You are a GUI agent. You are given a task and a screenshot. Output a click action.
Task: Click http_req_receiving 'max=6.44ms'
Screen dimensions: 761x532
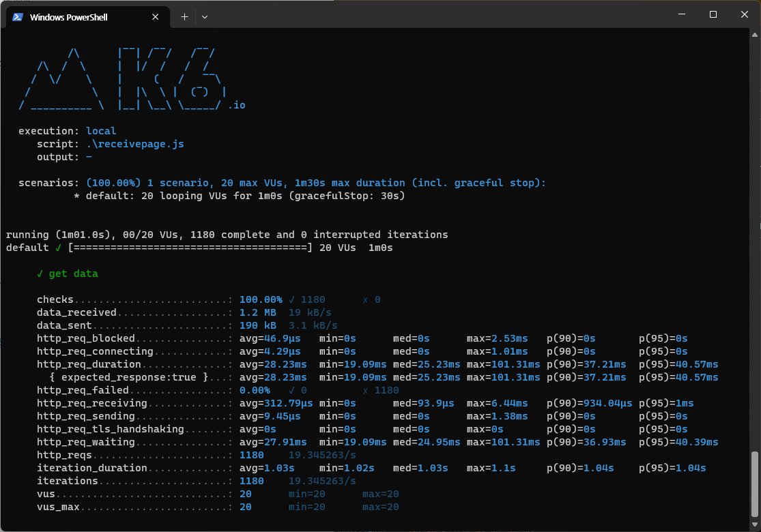coord(497,404)
